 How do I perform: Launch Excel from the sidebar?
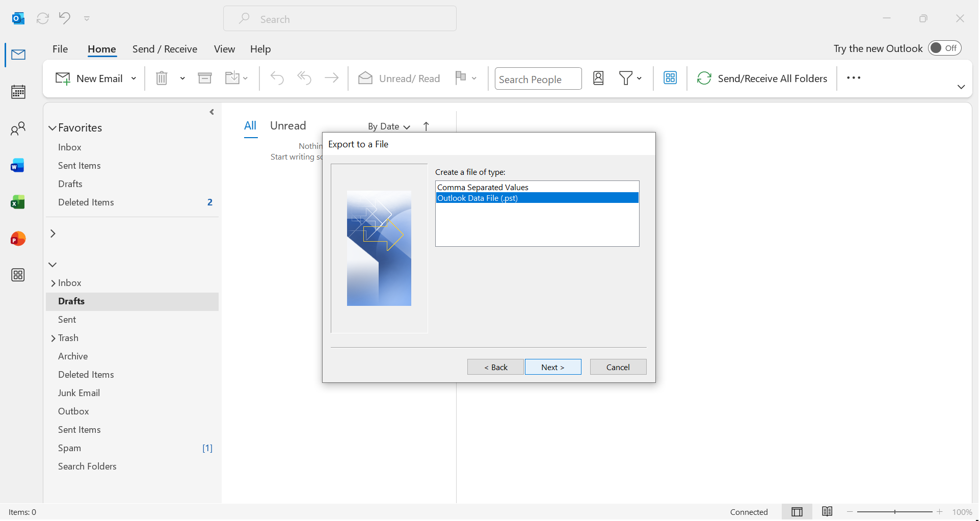point(18,202)
